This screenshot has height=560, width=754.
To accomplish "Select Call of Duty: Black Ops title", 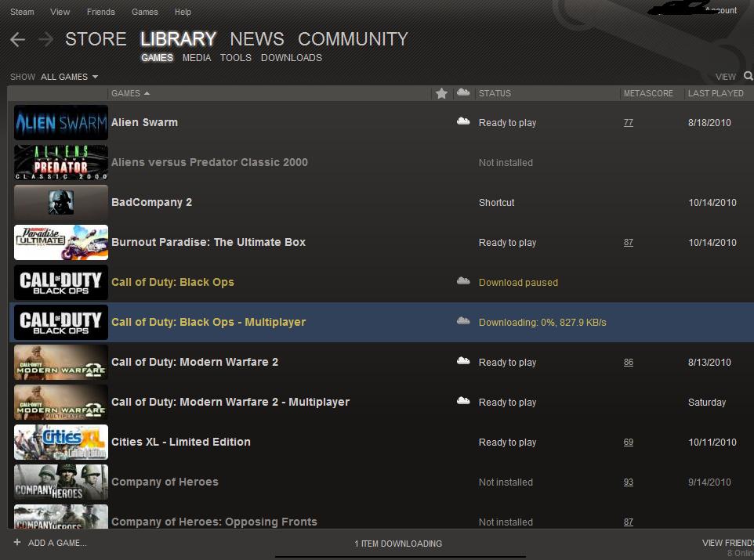I will pyautogui.click(x=172, y=282).
